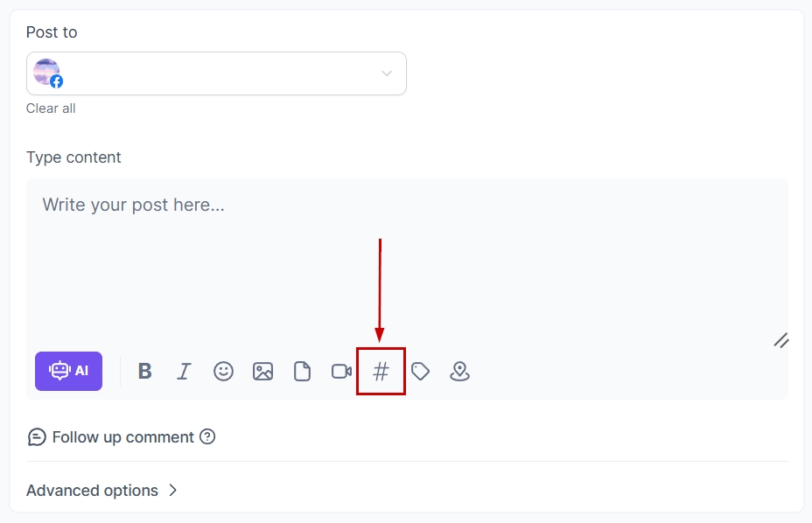Click the add video icon

341,372
